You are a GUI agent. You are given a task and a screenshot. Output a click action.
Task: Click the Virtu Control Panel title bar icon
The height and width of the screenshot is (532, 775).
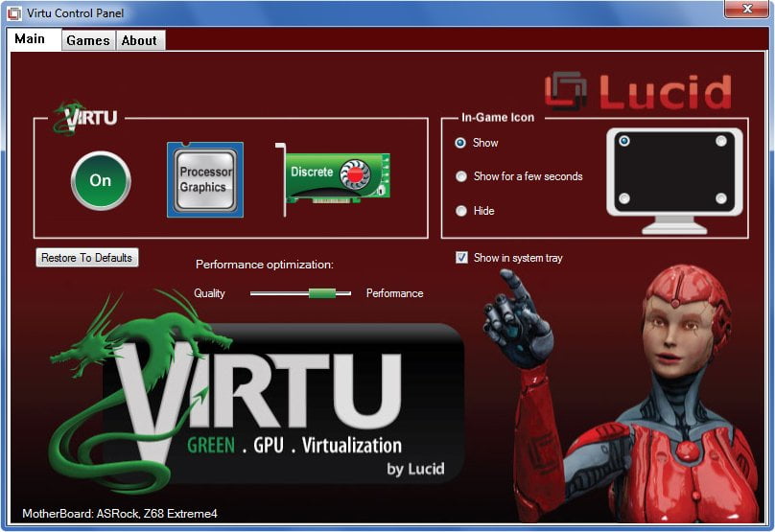coord(14,13)
